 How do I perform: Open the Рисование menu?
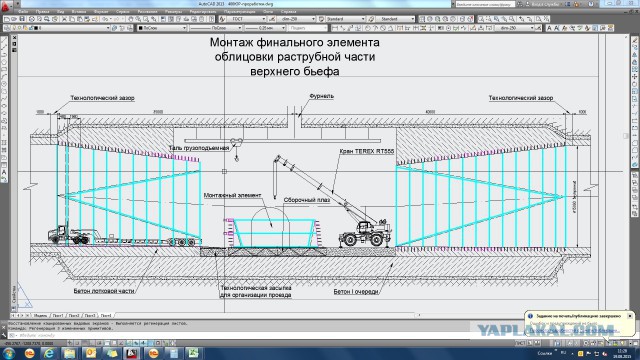click(x=147, y=12)
